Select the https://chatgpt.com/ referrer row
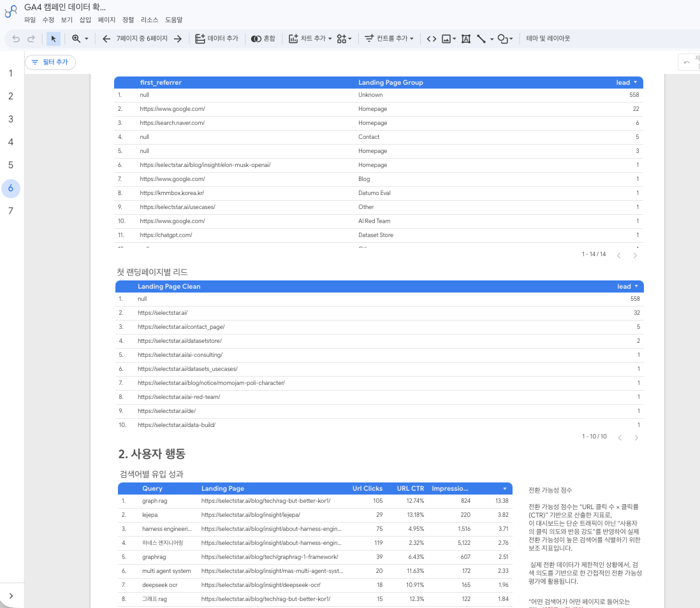The width and height of the screenshot is (700, 608). click(x=379, y=235)
